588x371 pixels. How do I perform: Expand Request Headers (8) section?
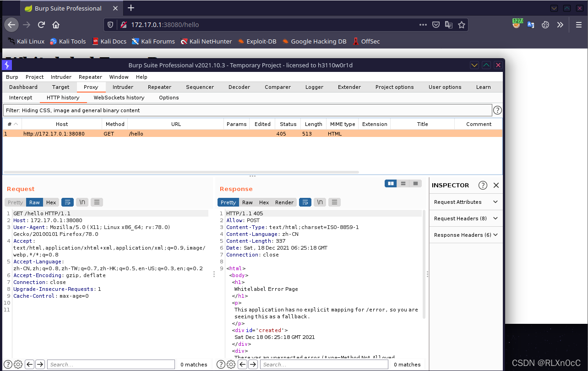[466, 218]
